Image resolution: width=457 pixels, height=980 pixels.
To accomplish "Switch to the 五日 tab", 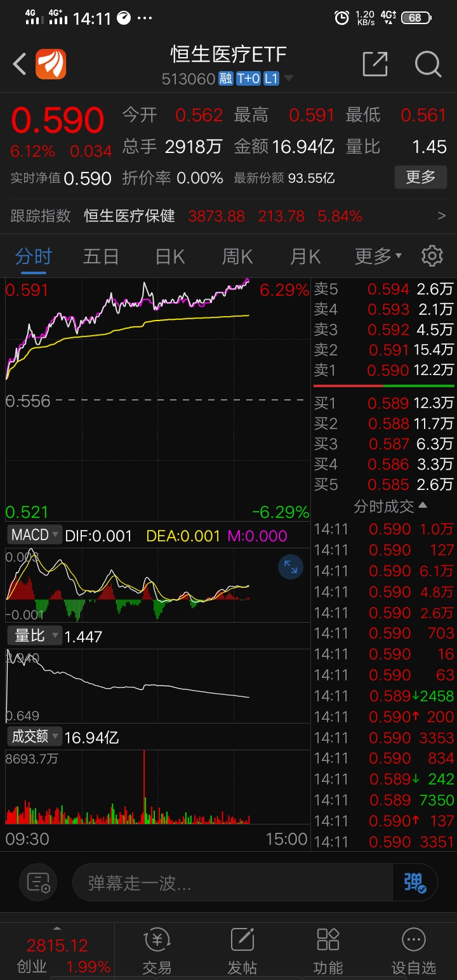I will tap(101, 256).
